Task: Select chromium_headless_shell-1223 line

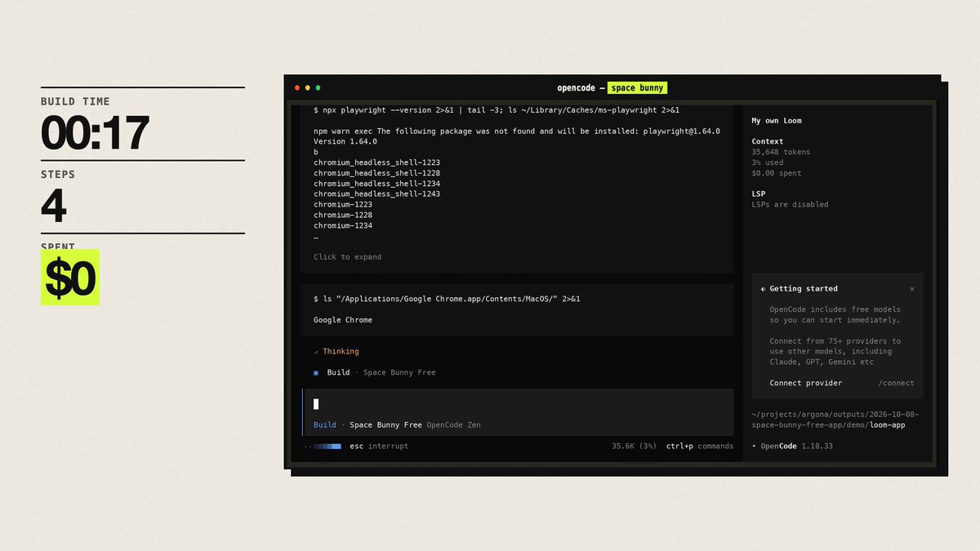Action: coord(376,162)
